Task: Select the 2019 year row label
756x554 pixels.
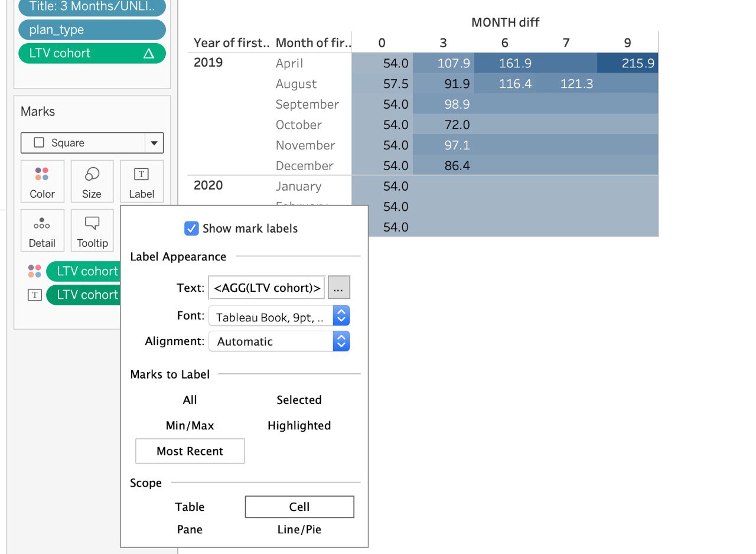Action: pos(208,63)
